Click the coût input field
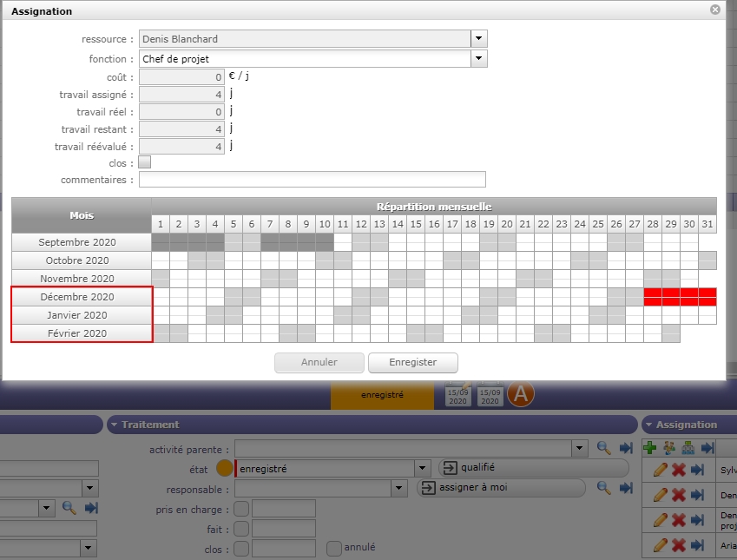The image size is (737, 560). pos(181,77)
